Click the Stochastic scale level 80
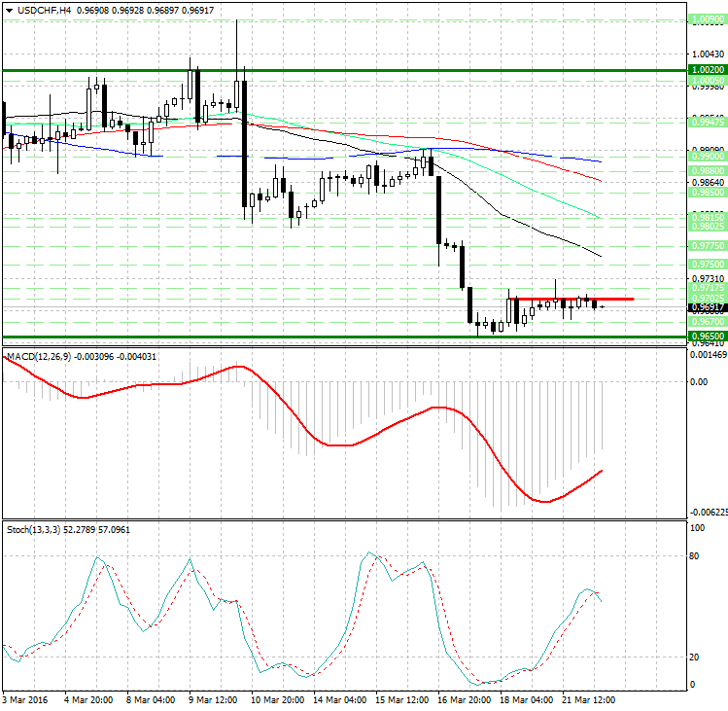Image resolution: width=728 pixels, height=711 pixels. coord(694,555)
